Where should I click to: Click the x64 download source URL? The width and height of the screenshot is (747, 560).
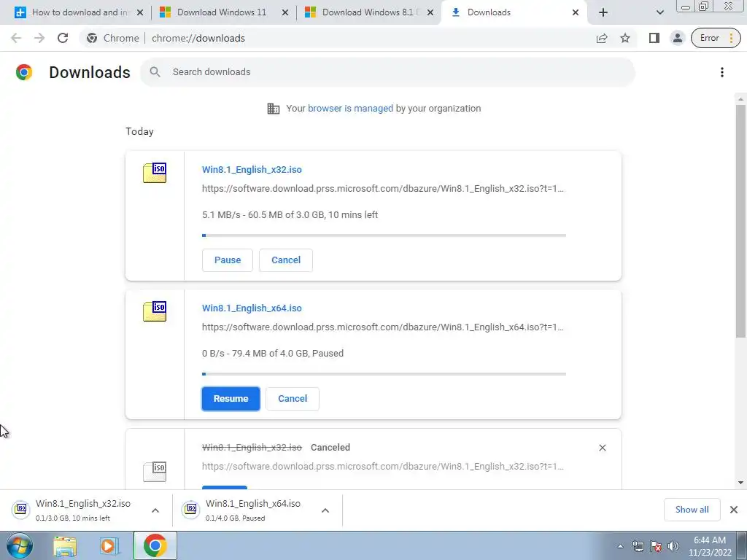pos(382,327)
